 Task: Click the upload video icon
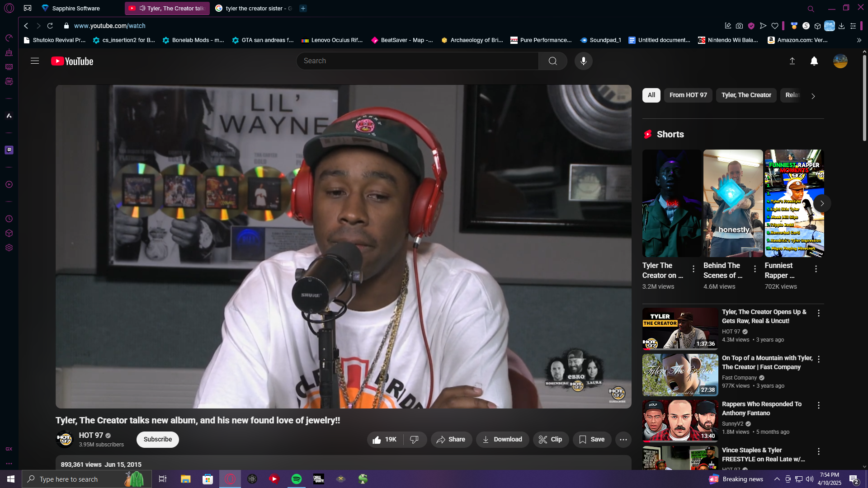(792, 61)
